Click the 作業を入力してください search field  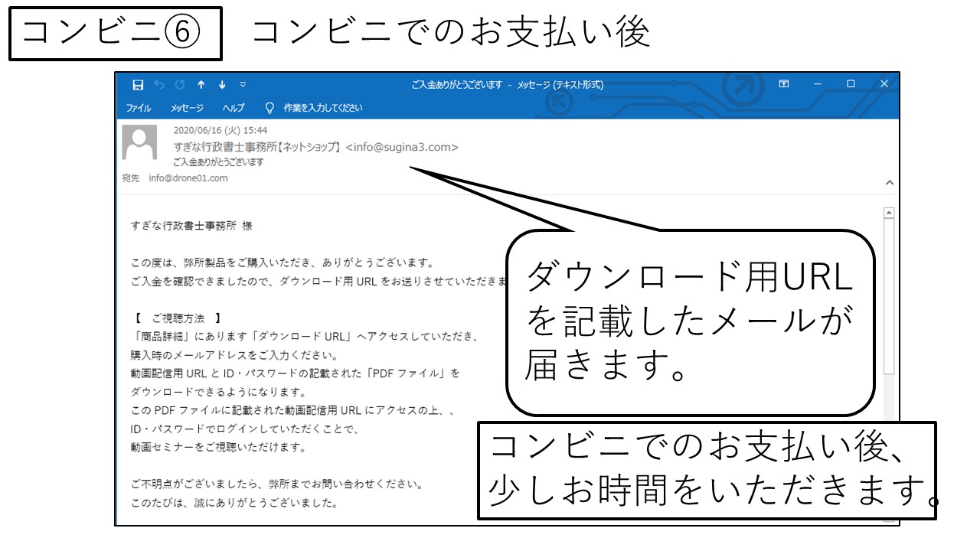322,108
